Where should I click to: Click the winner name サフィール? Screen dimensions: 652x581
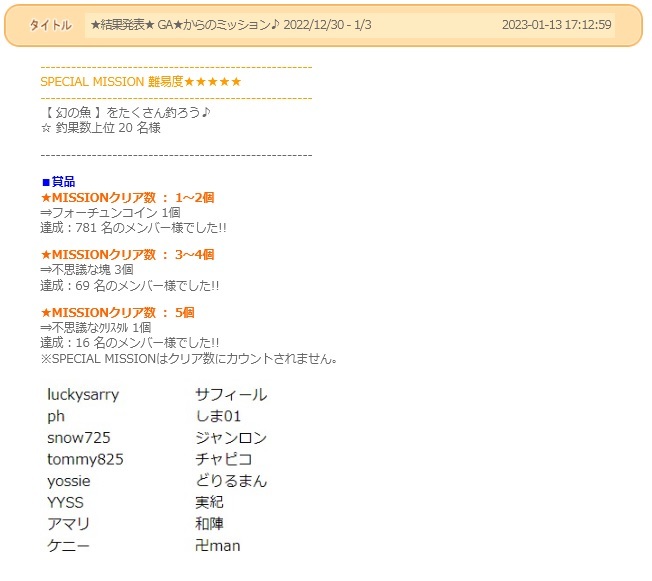tap(231, 395)
